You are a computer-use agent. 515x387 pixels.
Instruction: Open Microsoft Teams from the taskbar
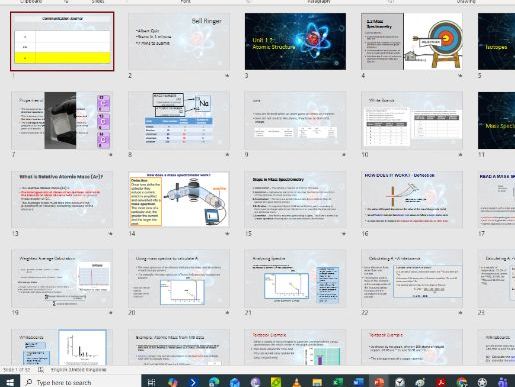[503, 382]
